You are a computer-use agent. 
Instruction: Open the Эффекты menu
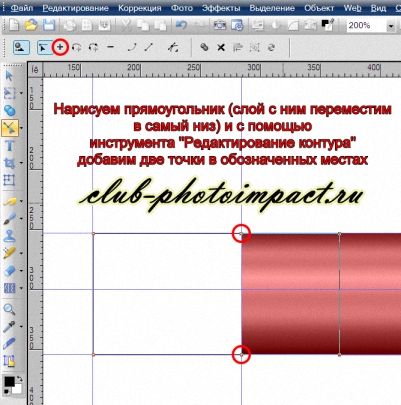[x=221, y=8]
